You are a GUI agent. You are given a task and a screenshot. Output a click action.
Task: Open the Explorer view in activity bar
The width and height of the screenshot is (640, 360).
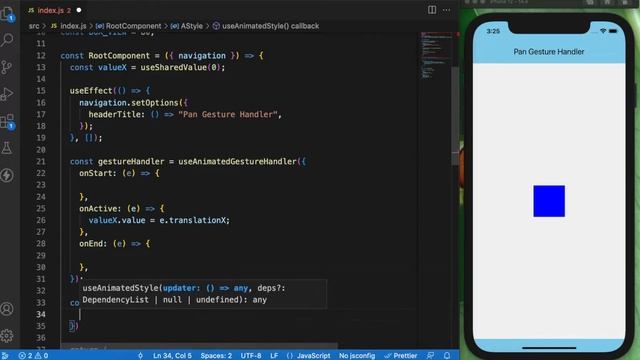7,14
